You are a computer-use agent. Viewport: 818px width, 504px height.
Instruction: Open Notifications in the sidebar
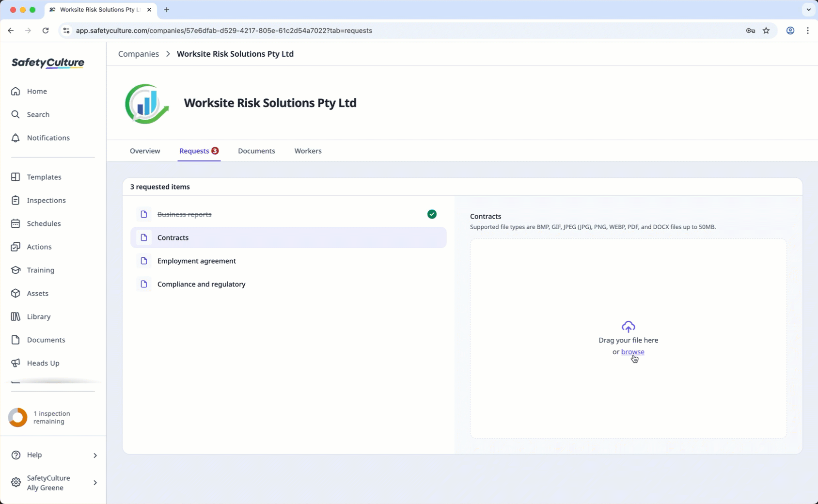[x=48, y=138]
